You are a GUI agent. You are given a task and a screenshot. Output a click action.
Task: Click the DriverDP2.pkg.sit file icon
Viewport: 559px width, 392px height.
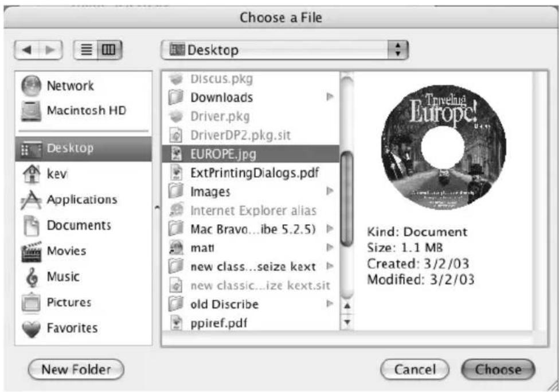click(x=176, y=135)
